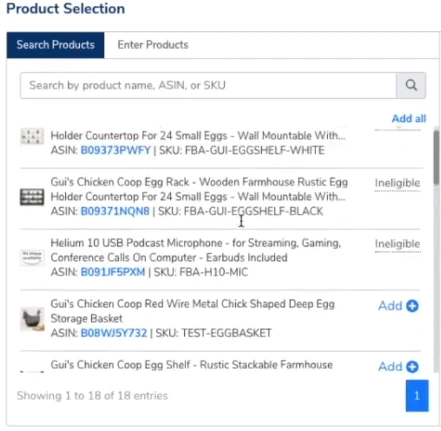
Task: Open ASIN link B09371NQN8
Action: [115, 211]
